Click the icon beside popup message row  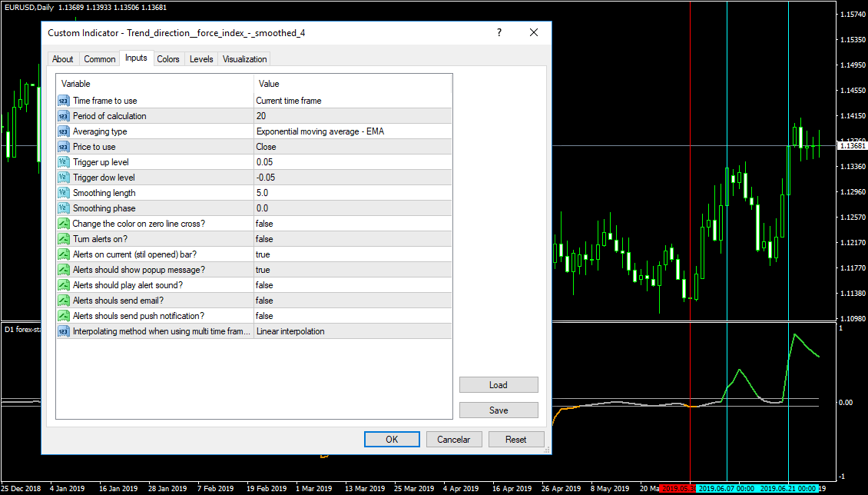[63, 271]
